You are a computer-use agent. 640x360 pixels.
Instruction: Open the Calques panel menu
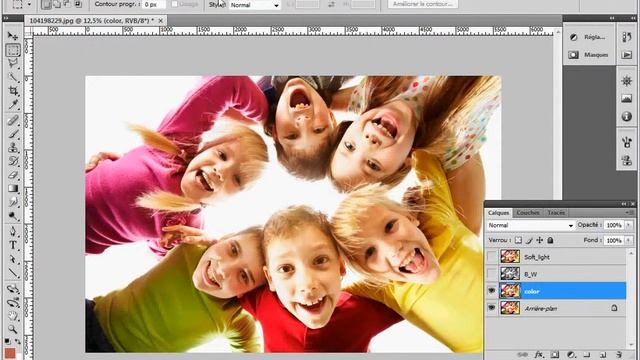point(629,213)
